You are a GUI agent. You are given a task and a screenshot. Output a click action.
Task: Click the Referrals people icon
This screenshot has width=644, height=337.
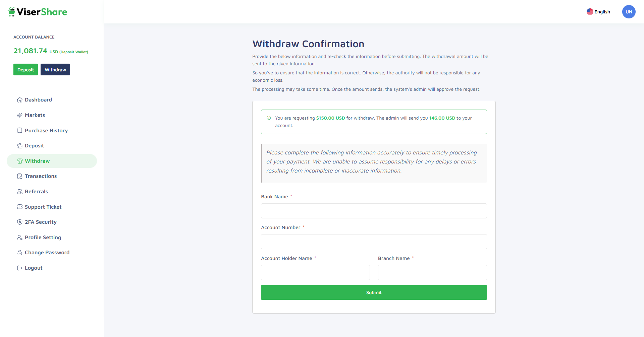click(x=20, y=192)
